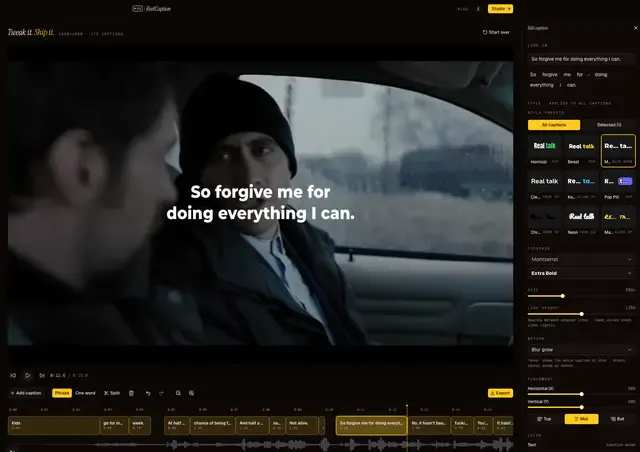The height and width of the screenshot is (452, 640).
Task: Set caption placement to Bot
Action: (618, 419)
